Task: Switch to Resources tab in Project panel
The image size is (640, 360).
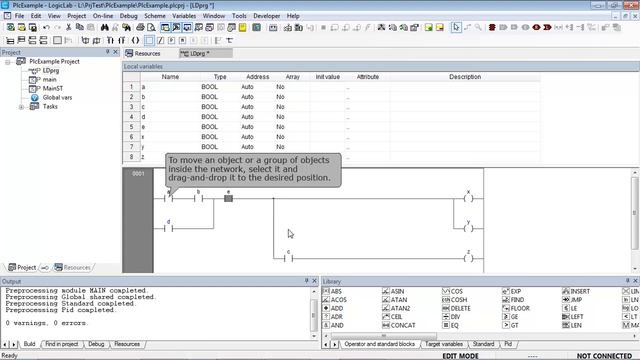Action: pyautogui.click(x=72, y=267)
